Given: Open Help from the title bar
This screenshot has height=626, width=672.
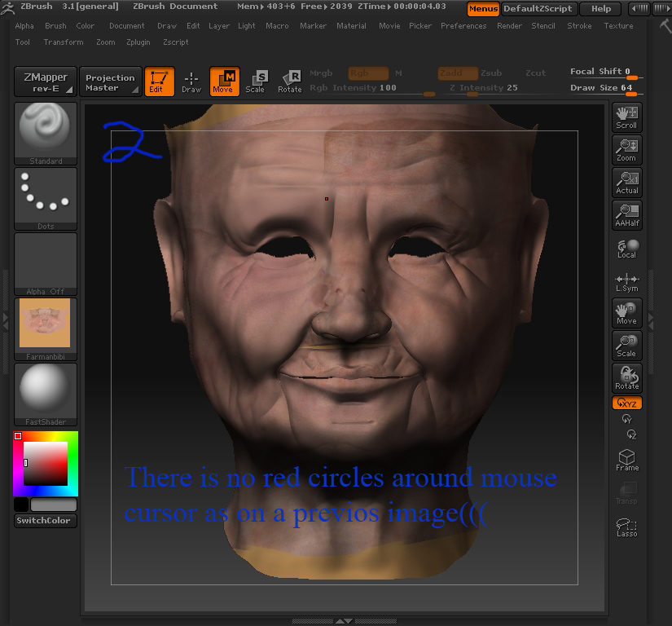Looking at the screenshot, I should tap(600, 9).
